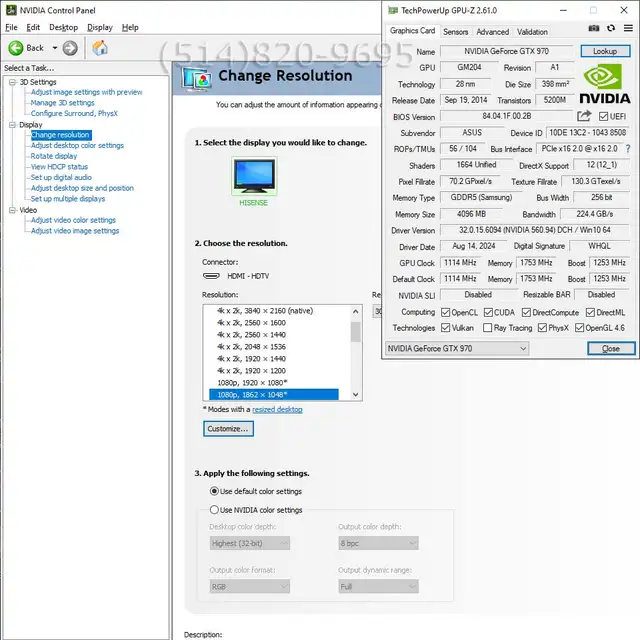
Task: Open GPU-Z hamburger menu icon
Action: click(628, 28)
